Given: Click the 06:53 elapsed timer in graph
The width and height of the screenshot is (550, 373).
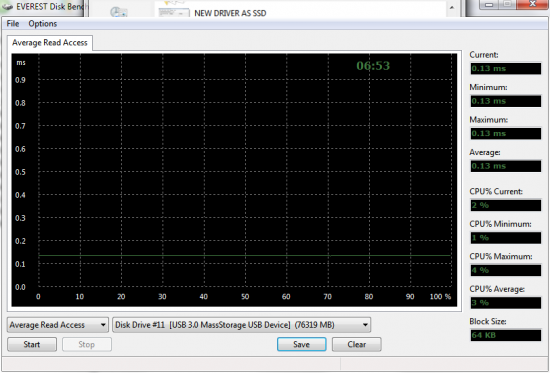Looking at the screenshot, I should coord(373,66).
